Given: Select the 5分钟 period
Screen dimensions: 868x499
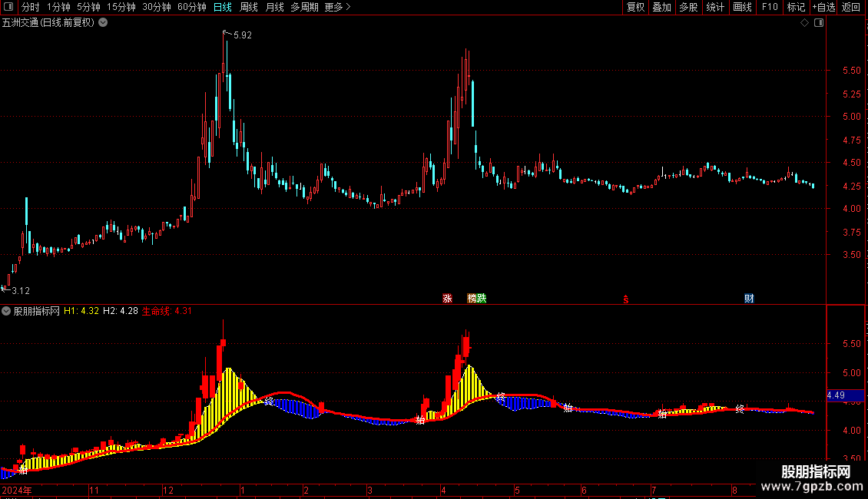Looking at the screenshot, I should [x=88, y=7].
